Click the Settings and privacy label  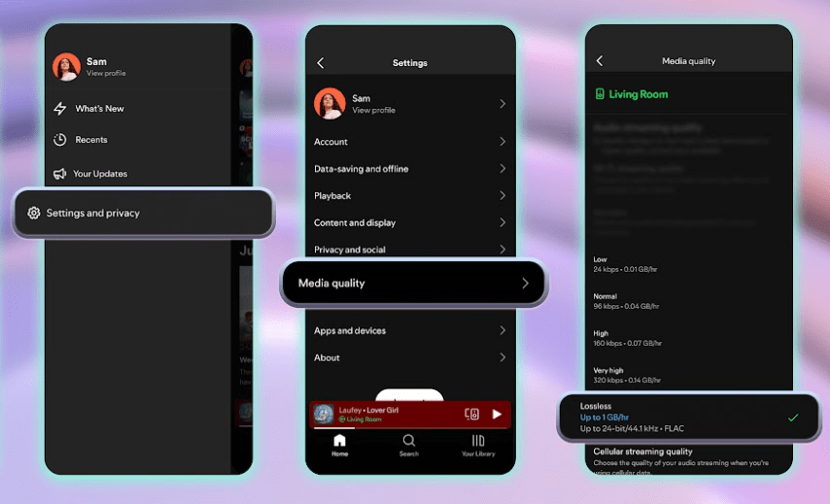(x=93, y=213)
